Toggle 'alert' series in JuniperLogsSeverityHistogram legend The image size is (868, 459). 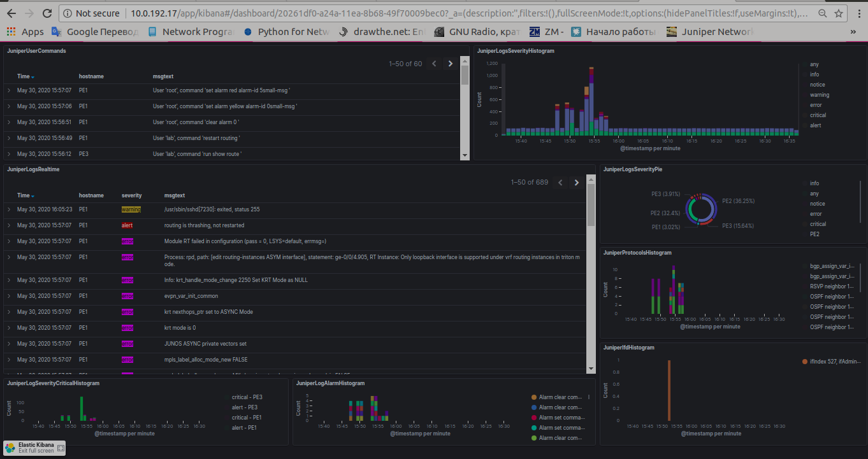815,125
